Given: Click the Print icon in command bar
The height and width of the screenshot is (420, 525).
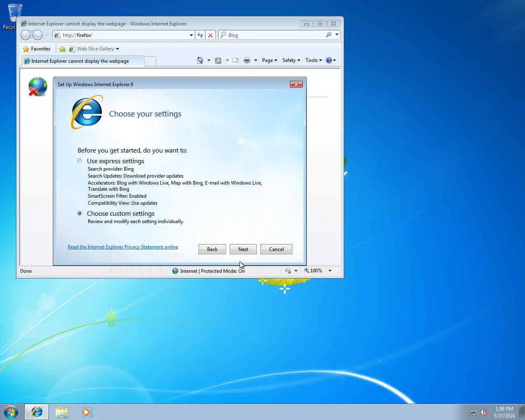Looking at the screenshot, I should (247, 60).
